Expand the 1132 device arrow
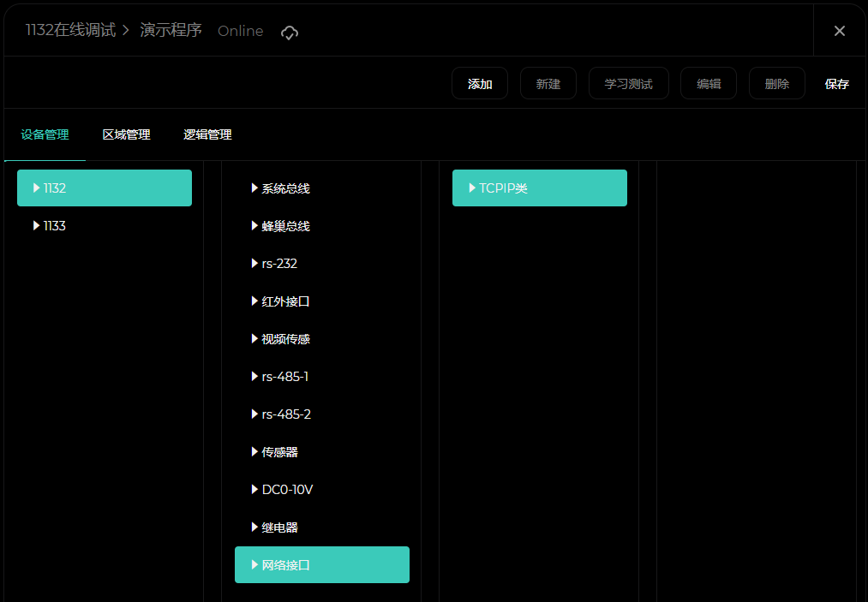 point(37,188)
